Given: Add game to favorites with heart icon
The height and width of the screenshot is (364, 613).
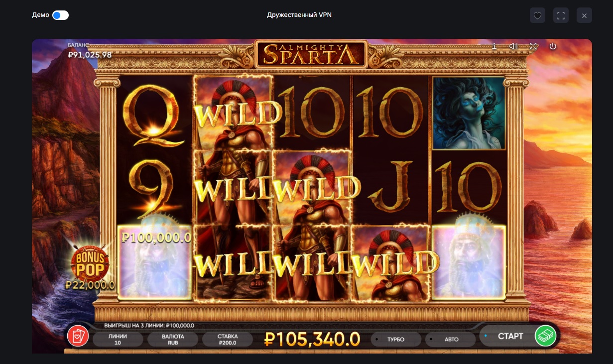Looking at the screenshot, I should click(x=537, y=15).
